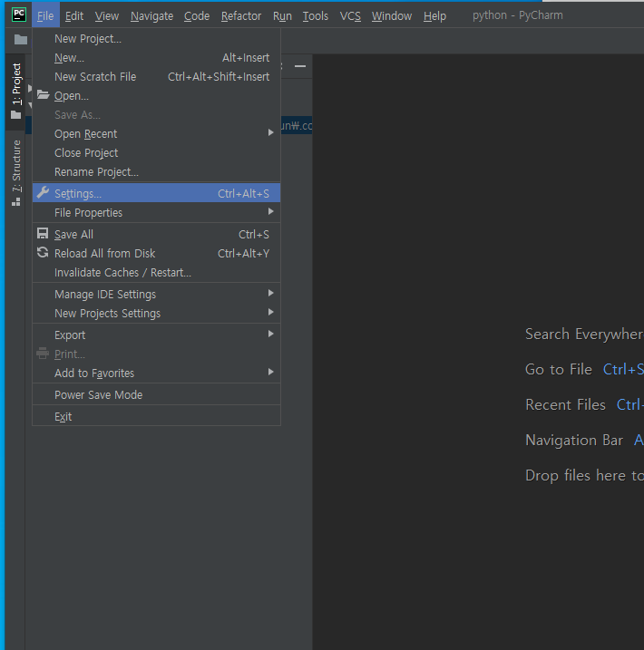Open the 1: Project tool window tab

point(16,91)
